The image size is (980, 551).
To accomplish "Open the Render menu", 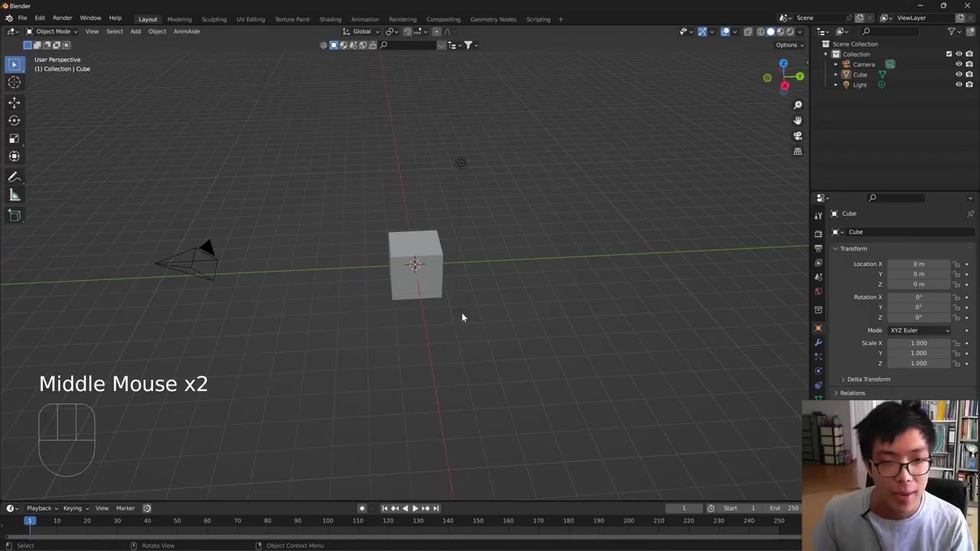I will coord(62,18).
